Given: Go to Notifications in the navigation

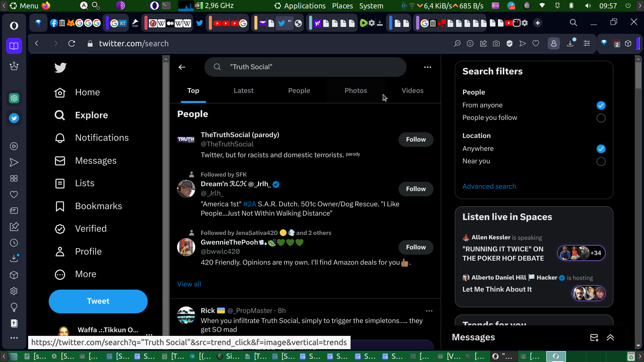Looking at the screenshot, I should pos(92,138).
